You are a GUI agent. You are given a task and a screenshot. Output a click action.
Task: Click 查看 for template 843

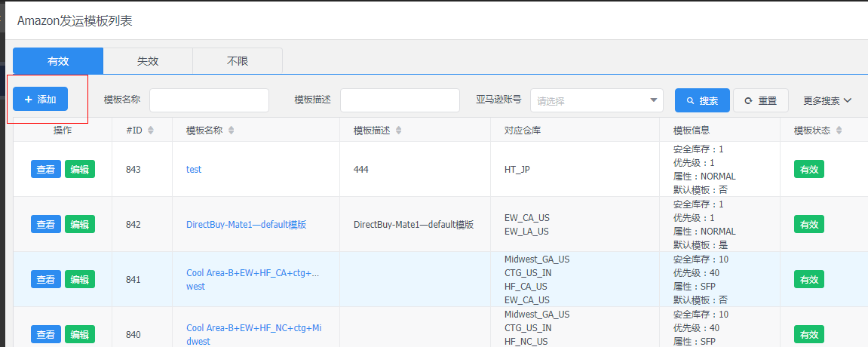[46, 169]
